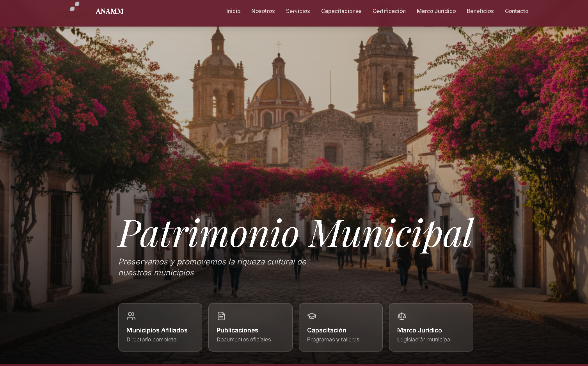Click the ANAMM logo icon

(75, 10)
